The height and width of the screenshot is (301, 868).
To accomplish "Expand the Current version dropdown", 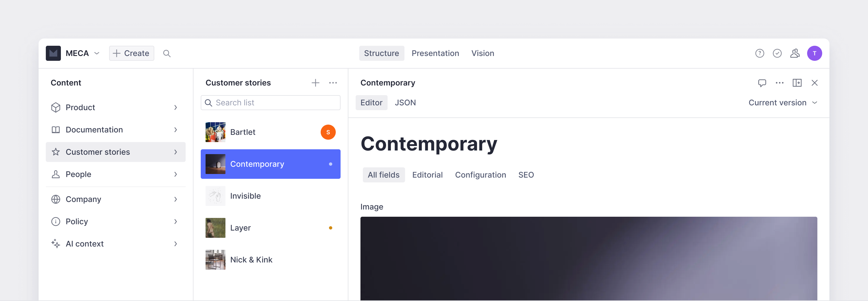I will click(x=782, y=103).
